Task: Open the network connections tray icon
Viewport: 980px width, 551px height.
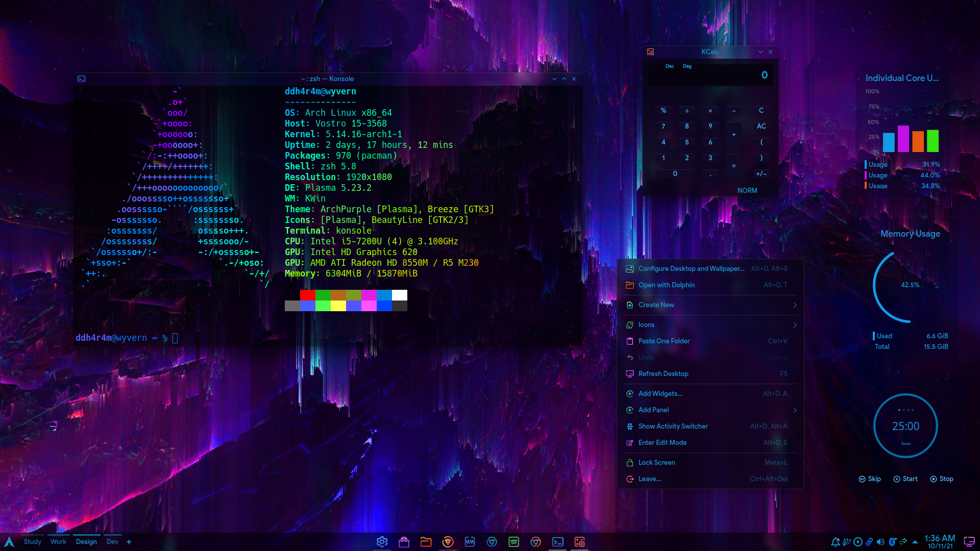Action: pyautogui.click(x=903, y=542)
